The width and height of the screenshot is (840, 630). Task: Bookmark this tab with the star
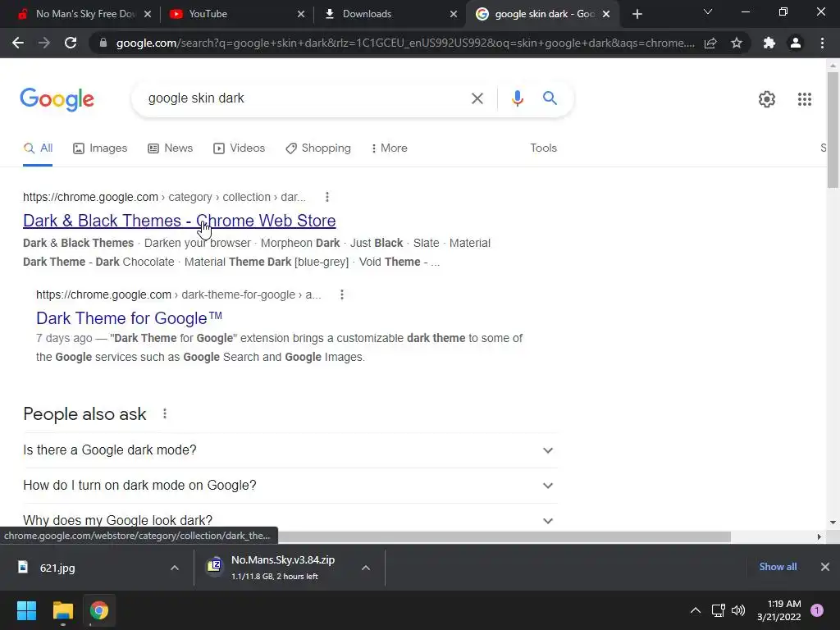[737, 43]
